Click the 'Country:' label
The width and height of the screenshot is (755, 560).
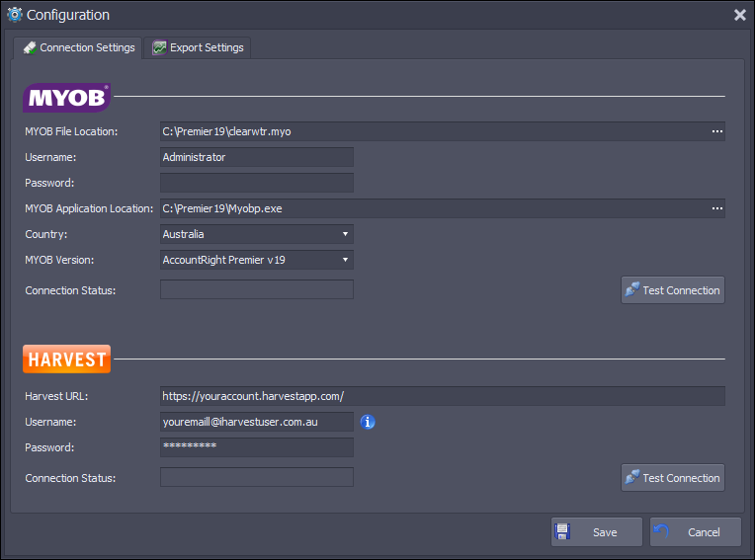tap(46, 234)
